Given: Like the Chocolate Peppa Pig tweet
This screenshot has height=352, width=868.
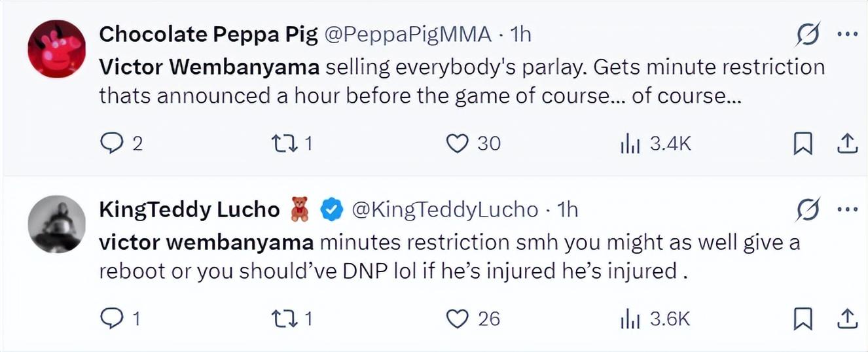Looking at the screenshot, I should [458, 143].
